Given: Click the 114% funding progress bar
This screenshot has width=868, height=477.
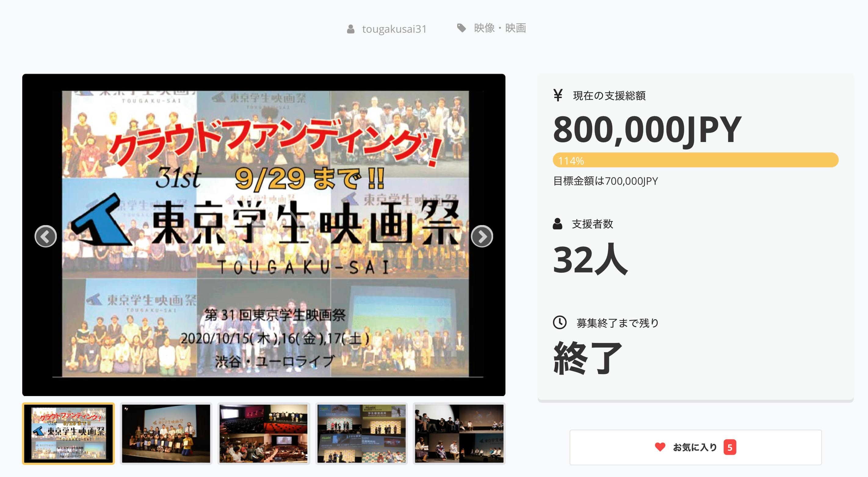Looking at the screenshot, I should (x=696, y=160).
